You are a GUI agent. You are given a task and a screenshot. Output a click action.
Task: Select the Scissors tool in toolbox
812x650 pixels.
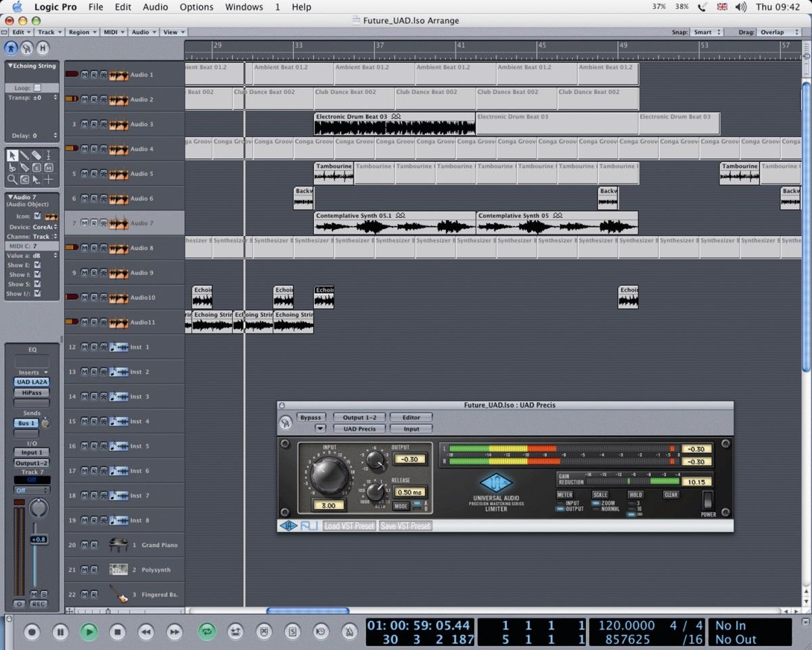coord(12,167)
